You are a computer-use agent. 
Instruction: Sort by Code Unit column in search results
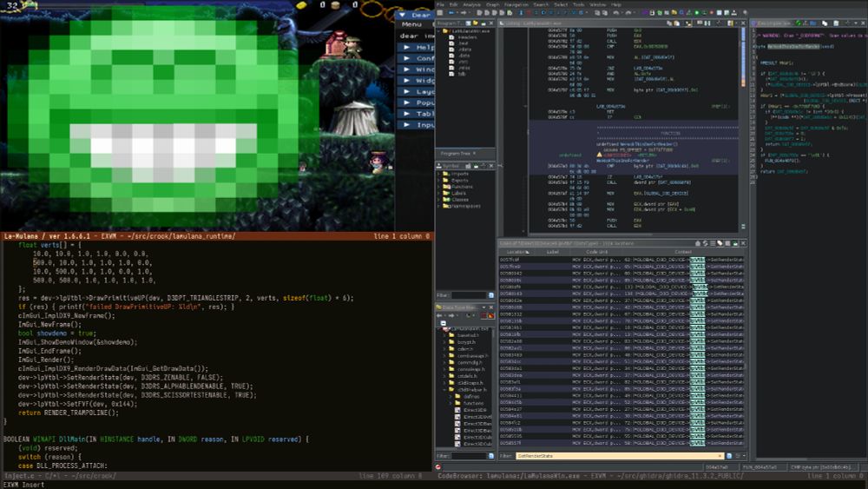coord(597,252)
